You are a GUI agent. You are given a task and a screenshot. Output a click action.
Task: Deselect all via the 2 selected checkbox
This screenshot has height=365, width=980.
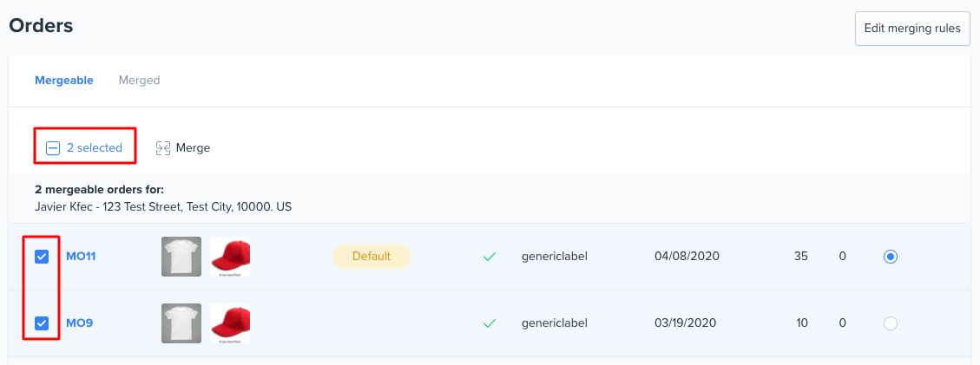[53, 148]
